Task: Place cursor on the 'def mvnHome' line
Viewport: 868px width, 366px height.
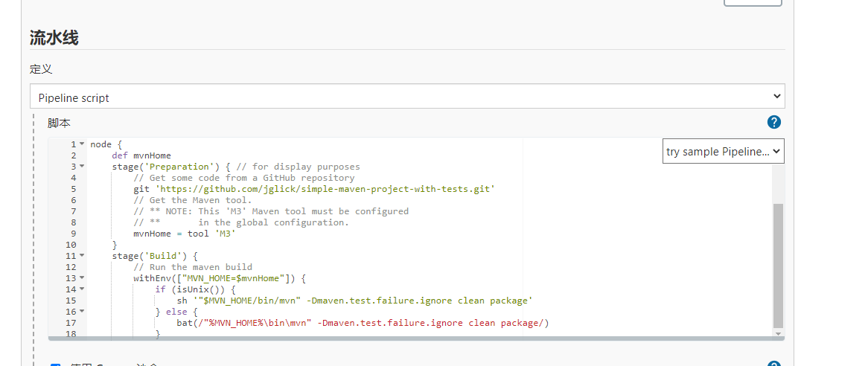Action: [x=141, y=155]
